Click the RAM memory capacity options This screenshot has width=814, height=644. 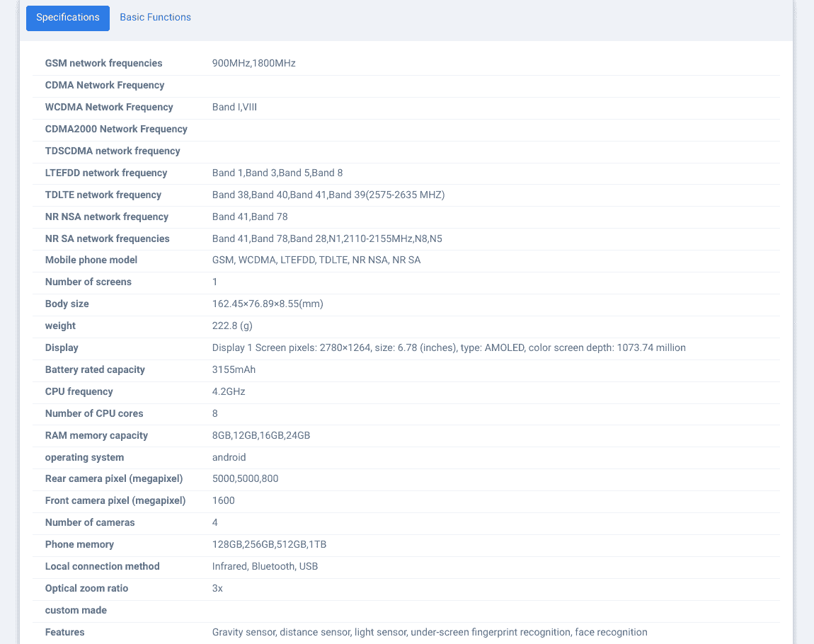point(261,436)
